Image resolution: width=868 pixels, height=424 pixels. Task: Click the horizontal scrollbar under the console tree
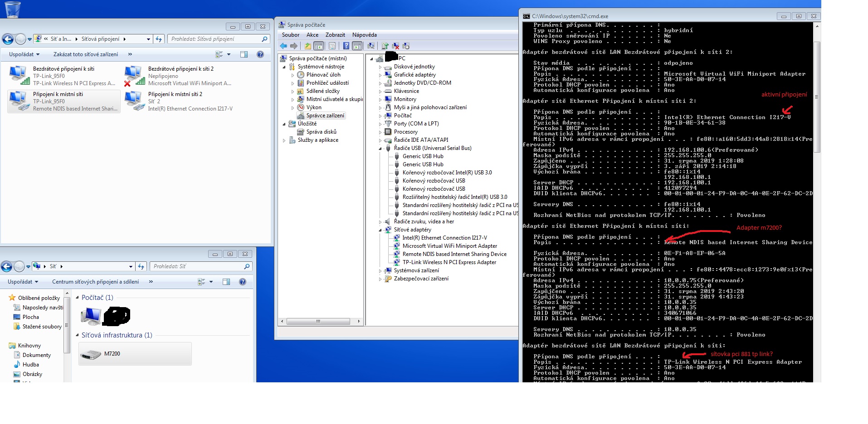tap(318, 322)
